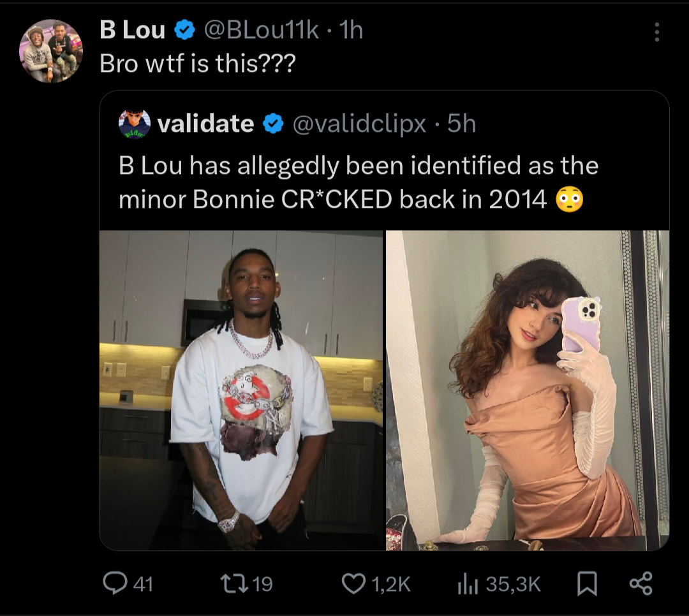Click the B Lou display name

132,30
